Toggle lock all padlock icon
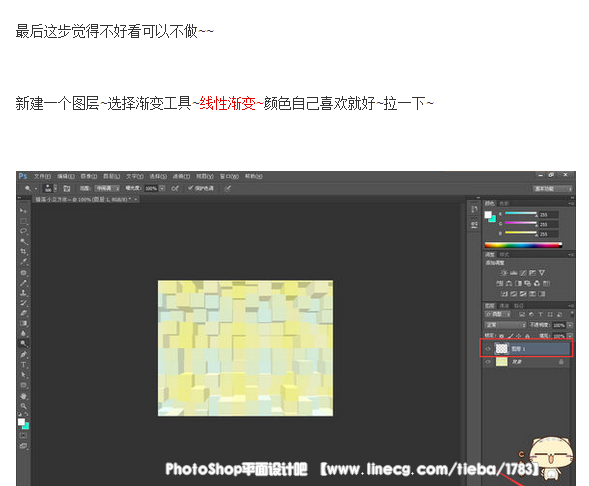The width and height of the screenshot is (589, 486). click(528, 336)
